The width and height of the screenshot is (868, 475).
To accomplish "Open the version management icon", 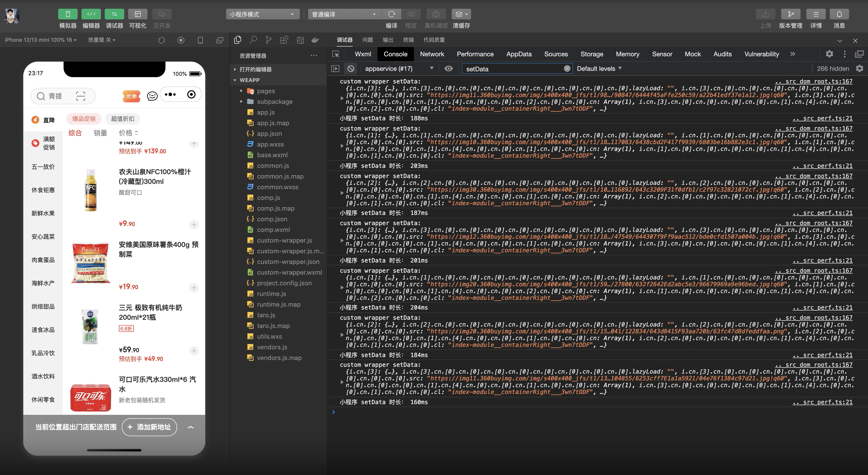I will (791, 14).
